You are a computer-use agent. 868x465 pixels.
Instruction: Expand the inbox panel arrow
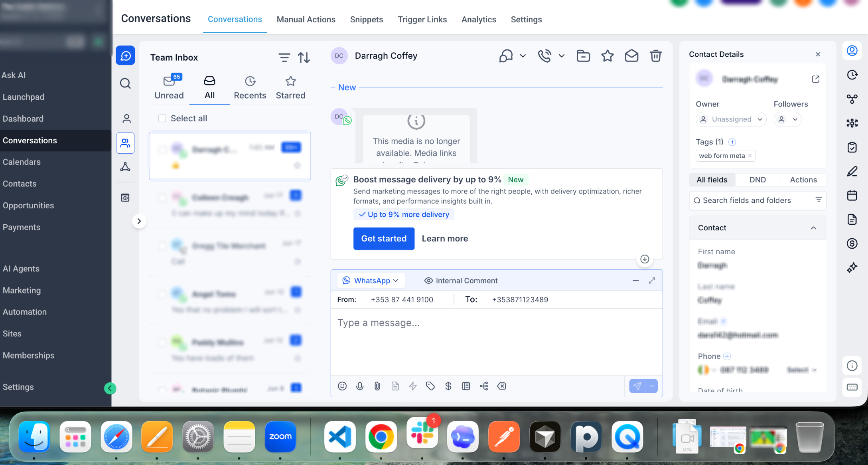(139, 221)
